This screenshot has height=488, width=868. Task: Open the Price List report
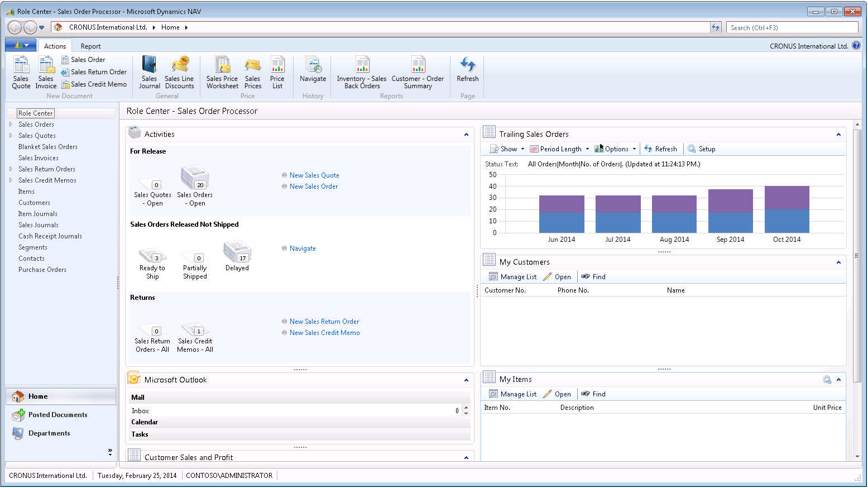(x=277, y=73)
